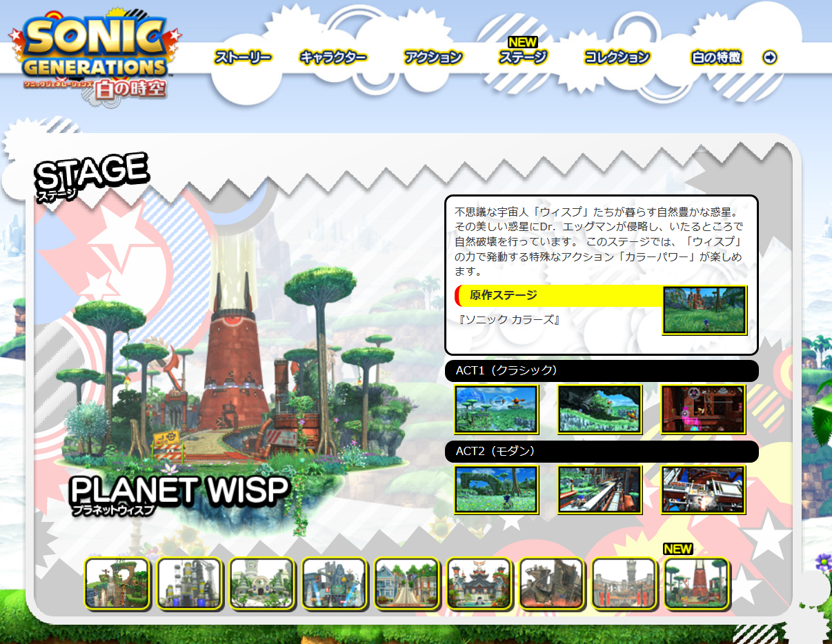The height and width of the screenshot is (644, 832).
Task: Open ACT2 screenshot with explosion in steel structure
Action: click(703, 490)
